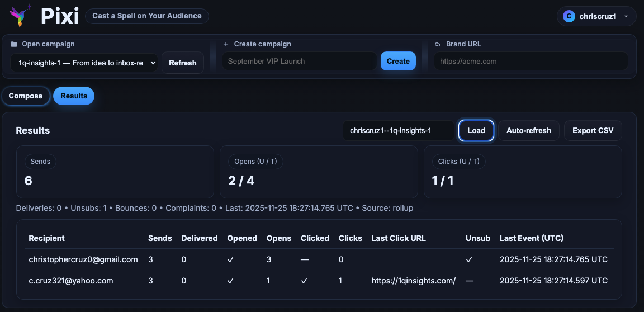Click the Unsub column header
This screenshot has width=644, height=312.
coord(477,238)
